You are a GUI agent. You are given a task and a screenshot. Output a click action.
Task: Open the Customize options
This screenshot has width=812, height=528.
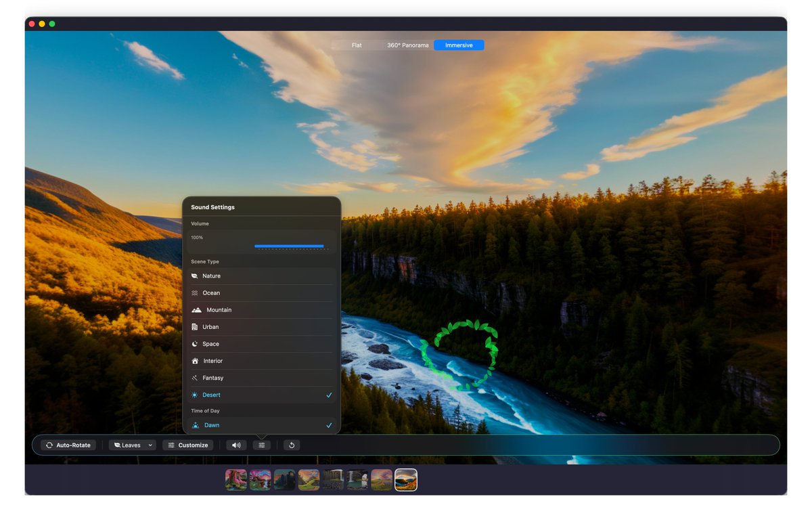pyautogui.click(x=188, y=445)
